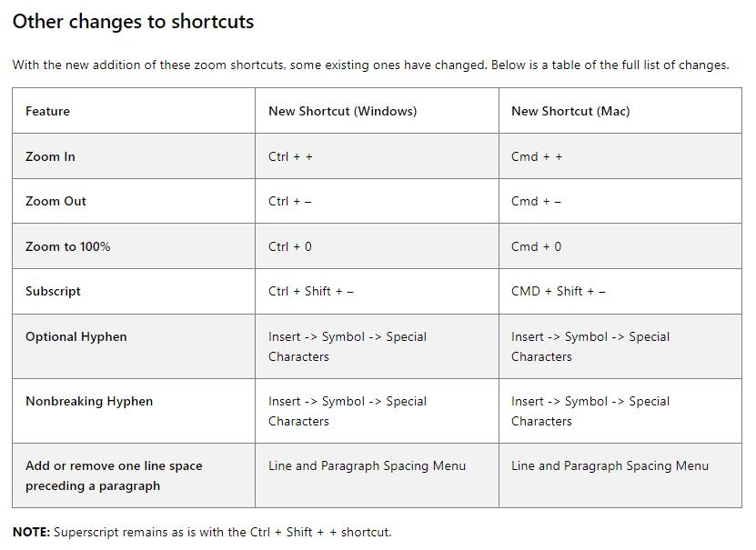Click Windows "Line and Paragraph Spacing Menu" cell

(x=367, y=465)
